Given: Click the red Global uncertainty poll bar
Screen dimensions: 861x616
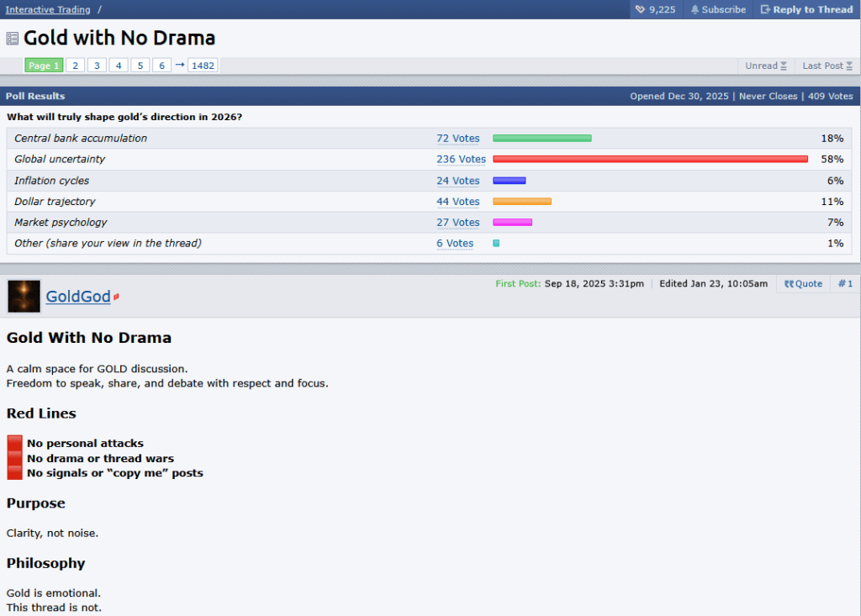Looking at the screenshot, I should tap(650, 159).
